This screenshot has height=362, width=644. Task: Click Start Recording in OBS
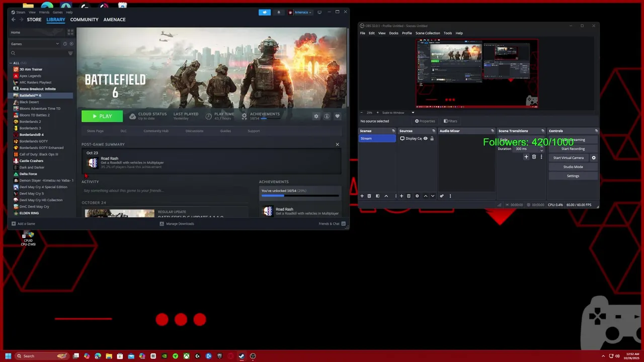point(573,149)
